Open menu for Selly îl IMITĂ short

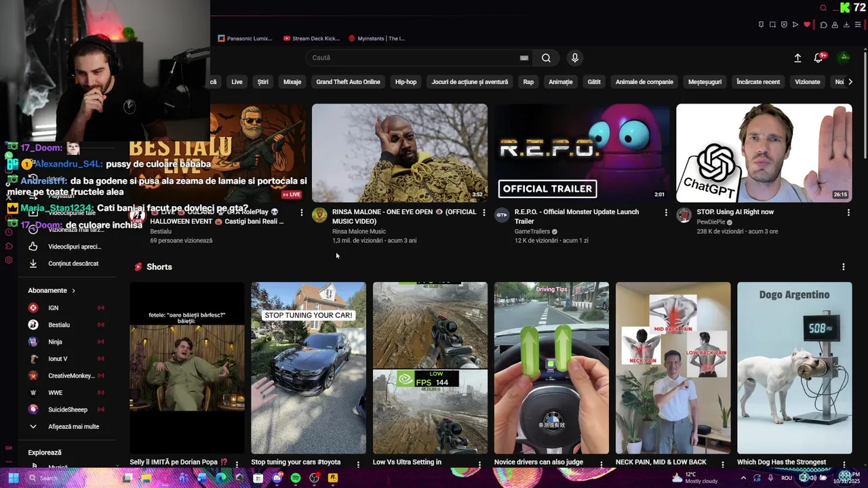coord(237,464)
